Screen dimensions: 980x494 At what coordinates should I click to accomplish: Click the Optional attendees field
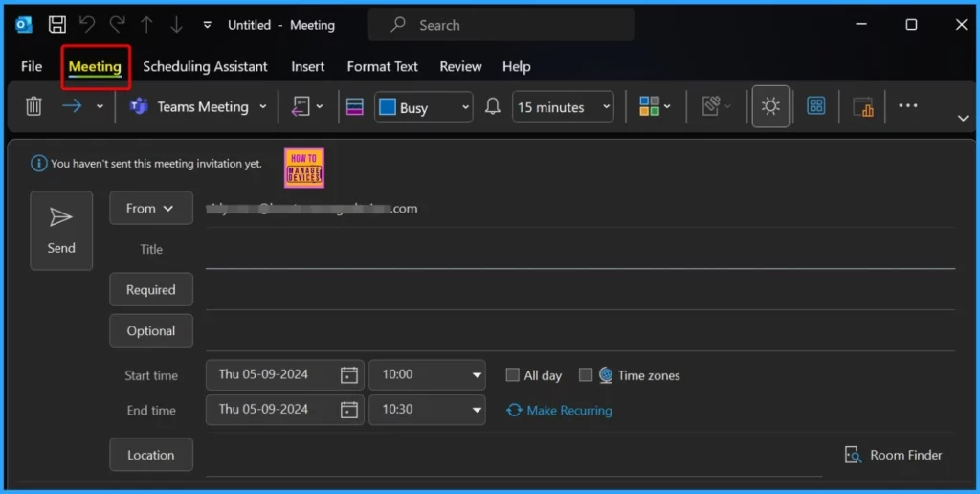click(x=580, y=331)
